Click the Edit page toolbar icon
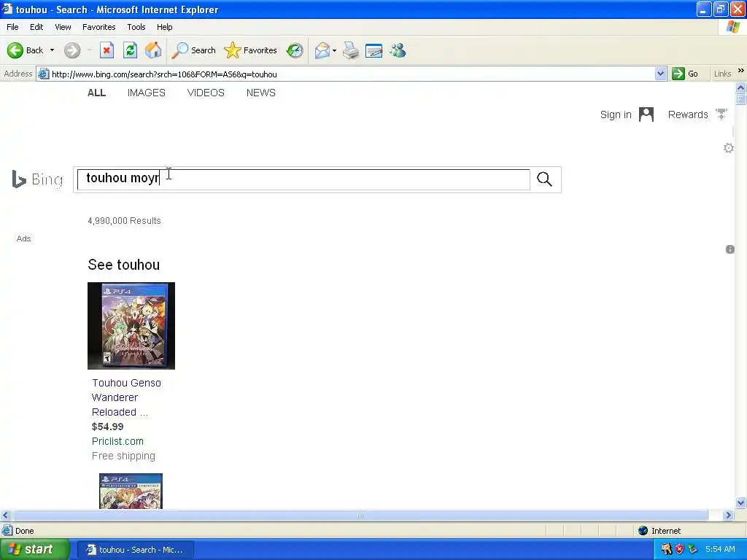The width and height of the screenshot is (747, 560). [x=373, y=50]
